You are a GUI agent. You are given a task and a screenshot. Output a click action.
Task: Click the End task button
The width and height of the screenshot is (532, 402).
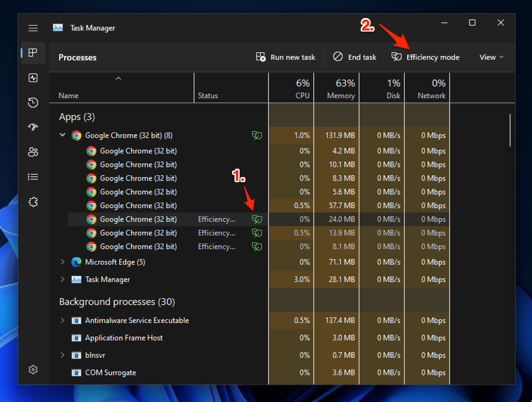click(355, 57)
